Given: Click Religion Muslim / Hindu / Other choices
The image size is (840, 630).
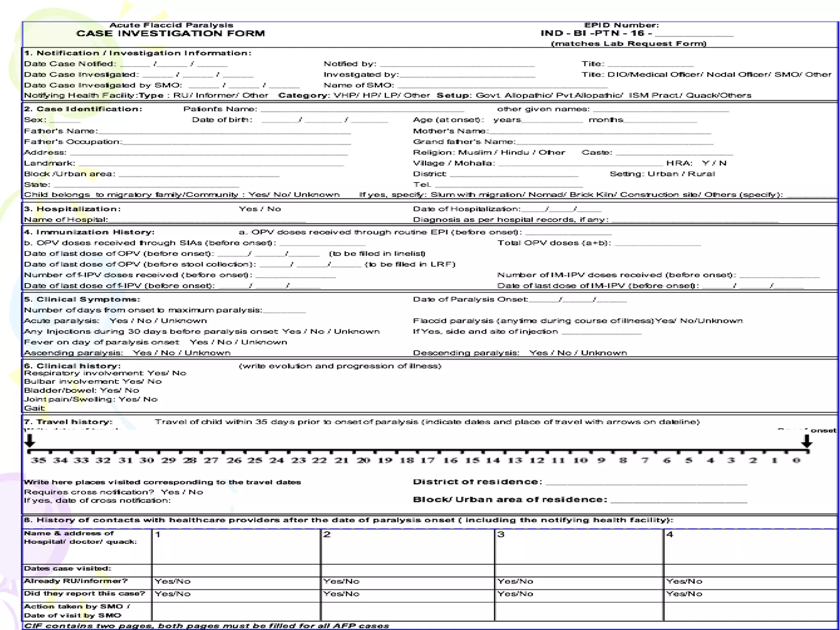Looking at the screenshot, I should coord(511,153).
